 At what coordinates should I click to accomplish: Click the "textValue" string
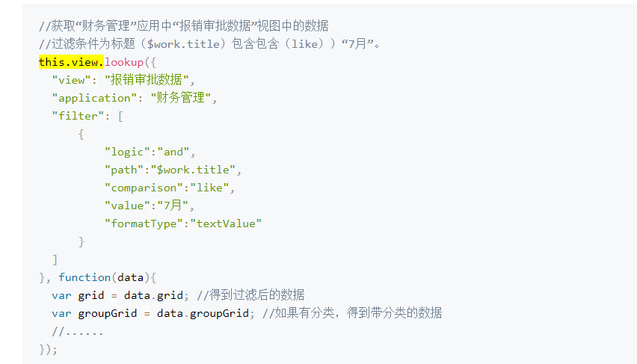[225, 223]
